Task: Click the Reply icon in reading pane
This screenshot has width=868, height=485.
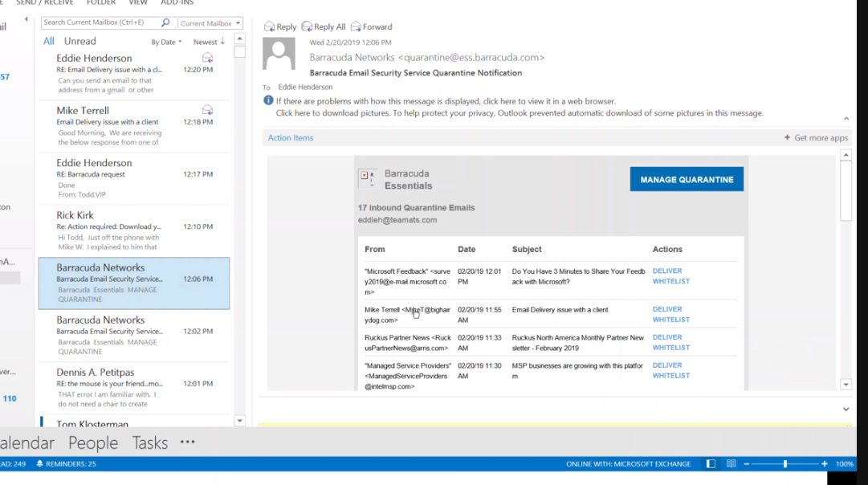Action: click(x=269, y=26)
